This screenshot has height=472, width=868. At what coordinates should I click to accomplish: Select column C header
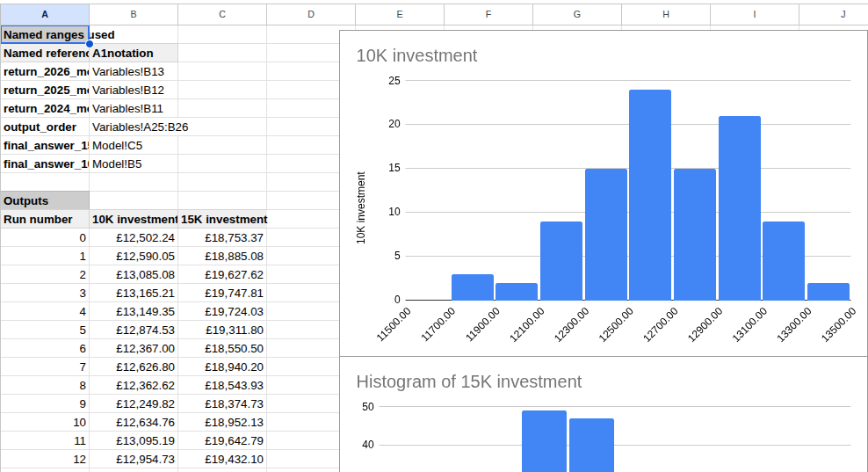pos(222,14)
